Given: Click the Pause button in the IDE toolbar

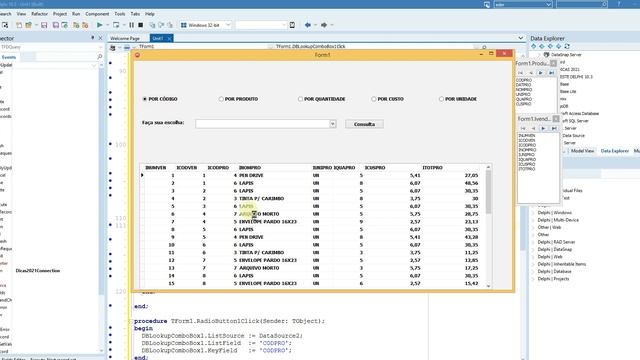Looking at the screenshot, I should (131, 25).
